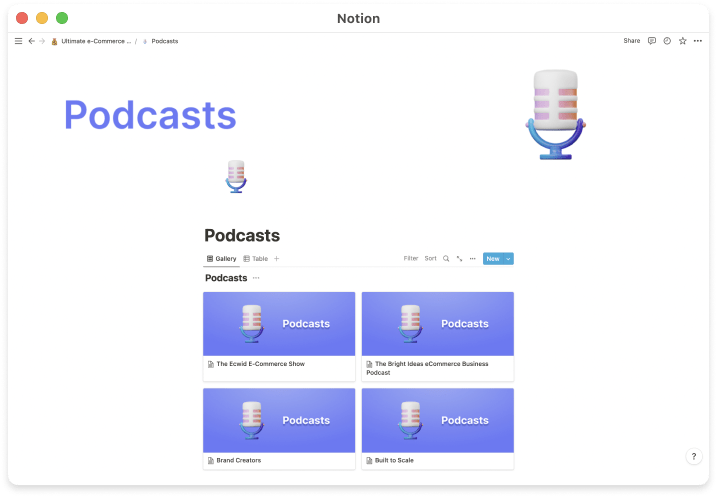Switch to the Table view tab
This screenshot has height=497, width=717.
coord(256,259)
